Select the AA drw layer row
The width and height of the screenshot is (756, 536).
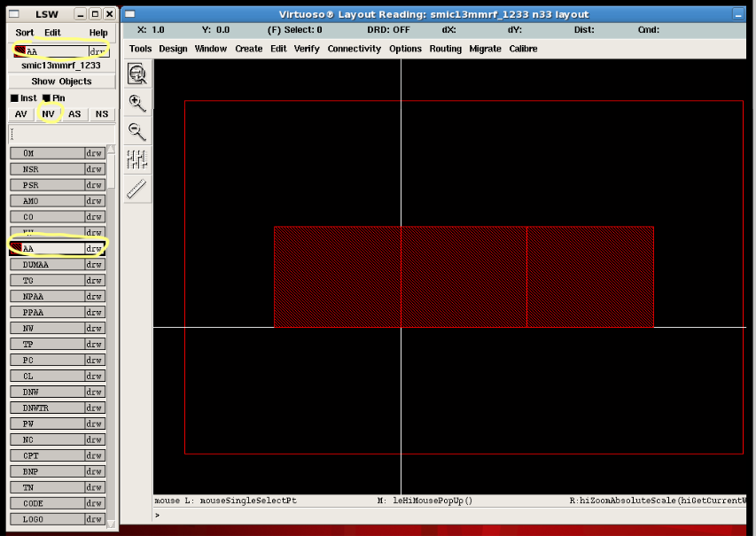click(x=58, y=249)
